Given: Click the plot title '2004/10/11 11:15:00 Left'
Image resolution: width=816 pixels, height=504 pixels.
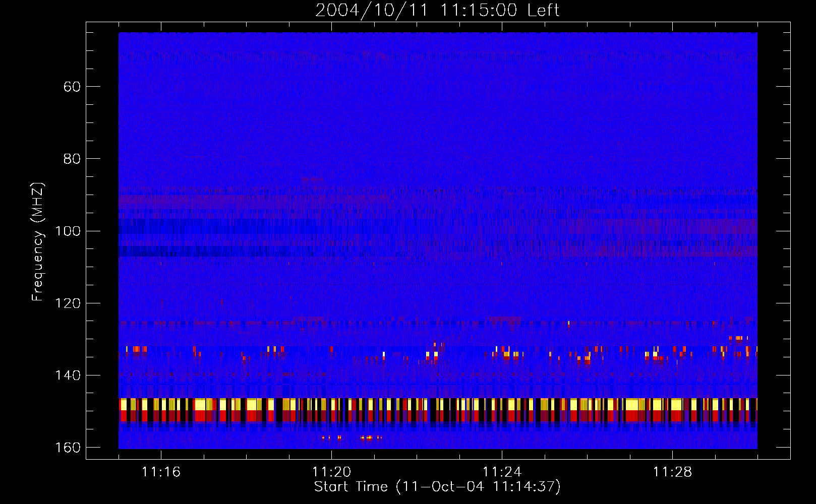Looking at the screenshot, I should 437,10.
